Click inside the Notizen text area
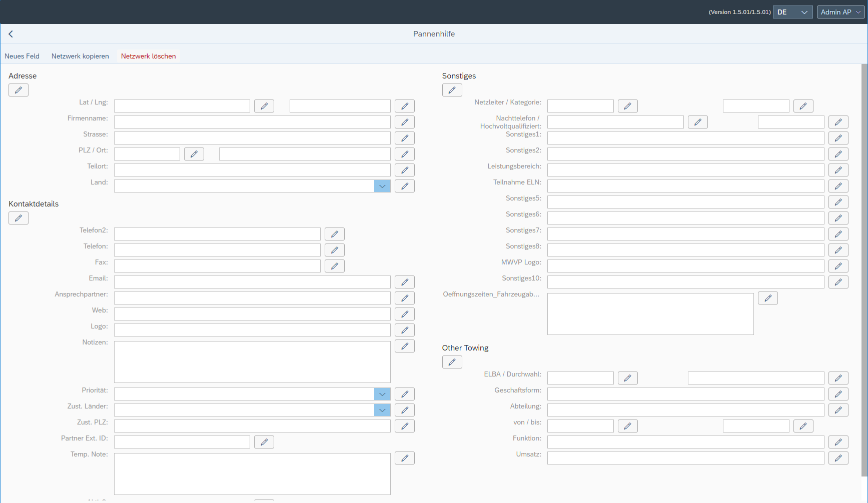This screenshot has height=503, width=868. (252, 361)
